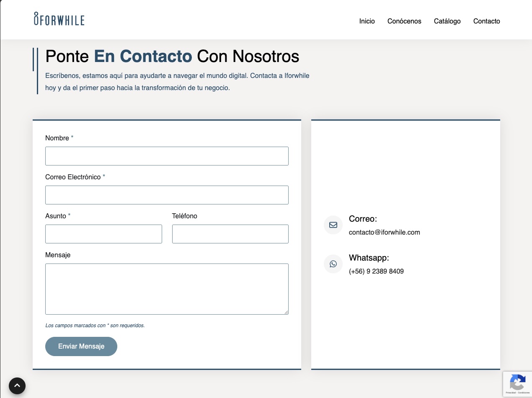Click the WhatsApp icon in contact card

coord(333,264)
